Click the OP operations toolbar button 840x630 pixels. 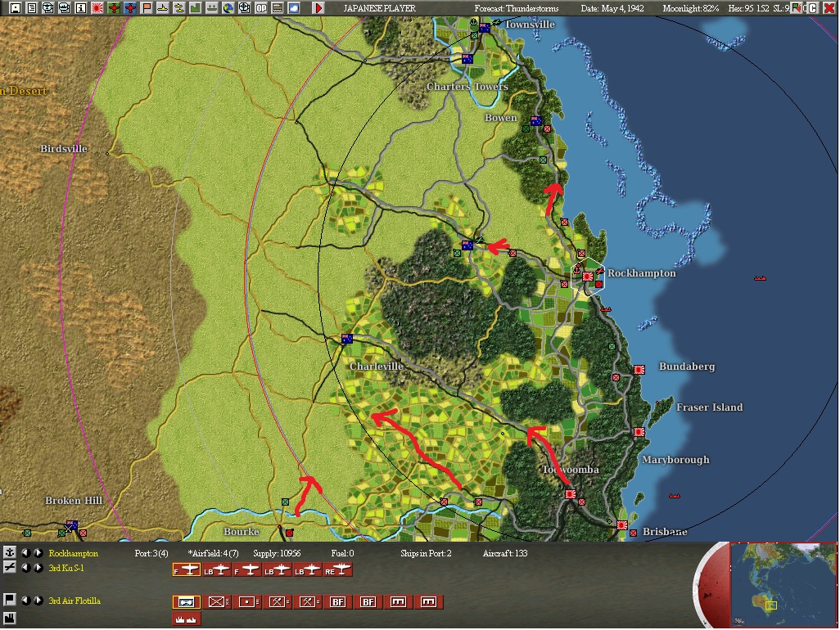[261, 8]
